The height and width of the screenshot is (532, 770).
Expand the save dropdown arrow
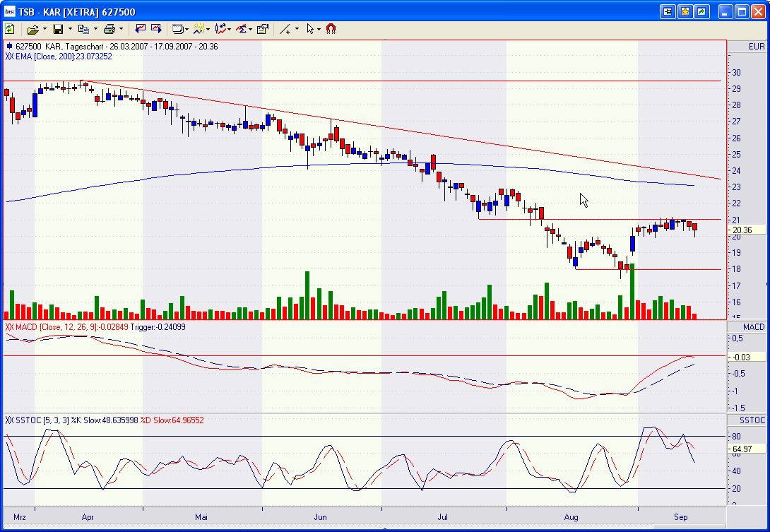(70, 30)
